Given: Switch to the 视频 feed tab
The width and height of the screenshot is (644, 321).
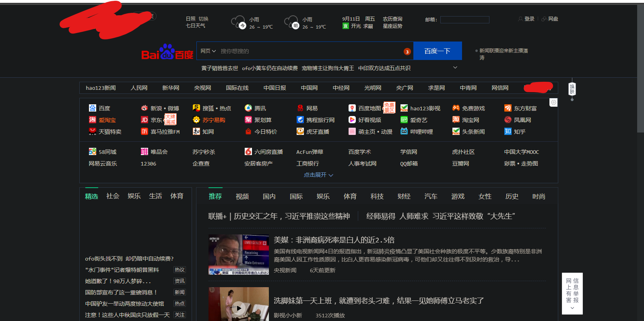Looking at the screenshot, I should 242,197.
